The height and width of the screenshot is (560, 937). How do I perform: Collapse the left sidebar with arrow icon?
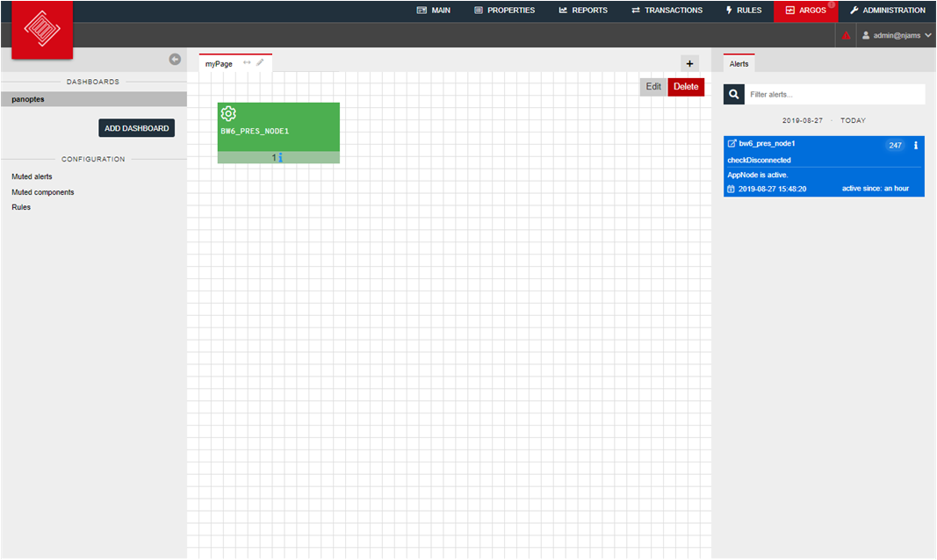point(175,59)
